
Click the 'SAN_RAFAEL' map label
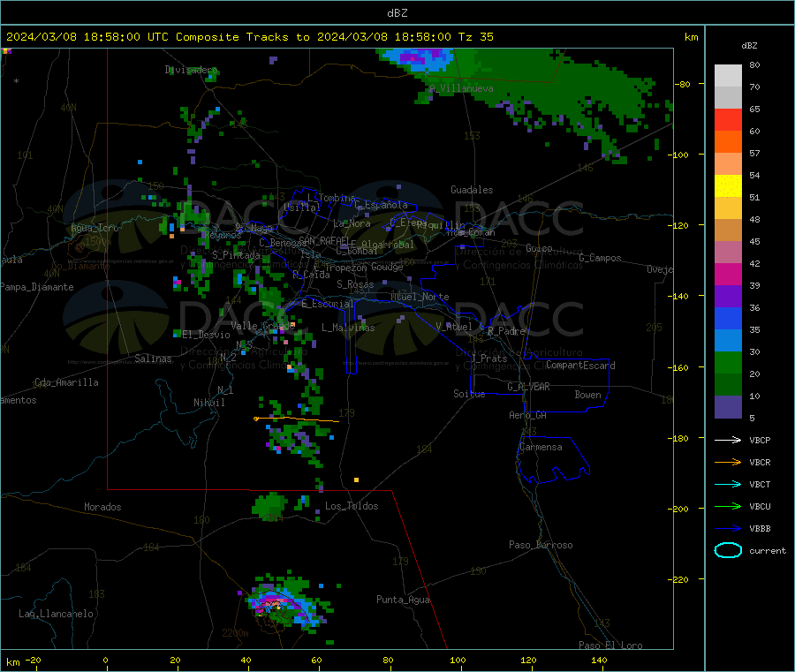point(324,240)
